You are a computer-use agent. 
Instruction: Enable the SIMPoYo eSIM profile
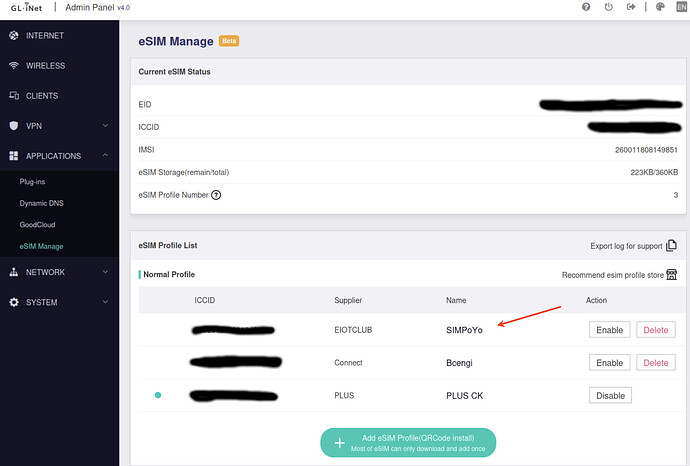pos(609,330)
